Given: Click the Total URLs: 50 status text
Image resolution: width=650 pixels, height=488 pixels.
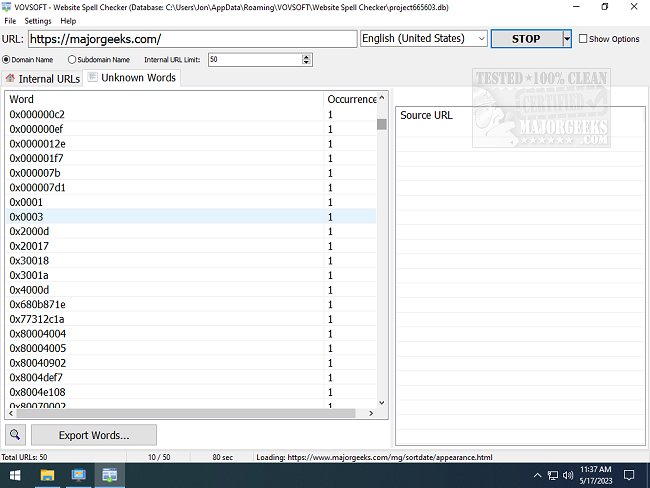Looking at the screenshot, I should coord(24,457).
